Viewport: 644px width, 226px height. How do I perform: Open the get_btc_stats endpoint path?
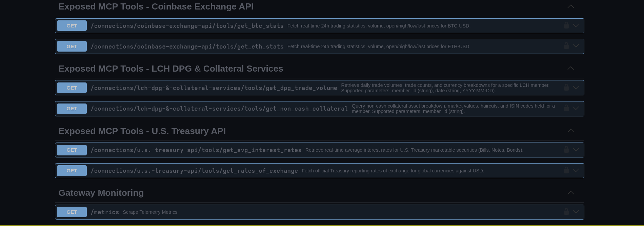coord(187,26)
